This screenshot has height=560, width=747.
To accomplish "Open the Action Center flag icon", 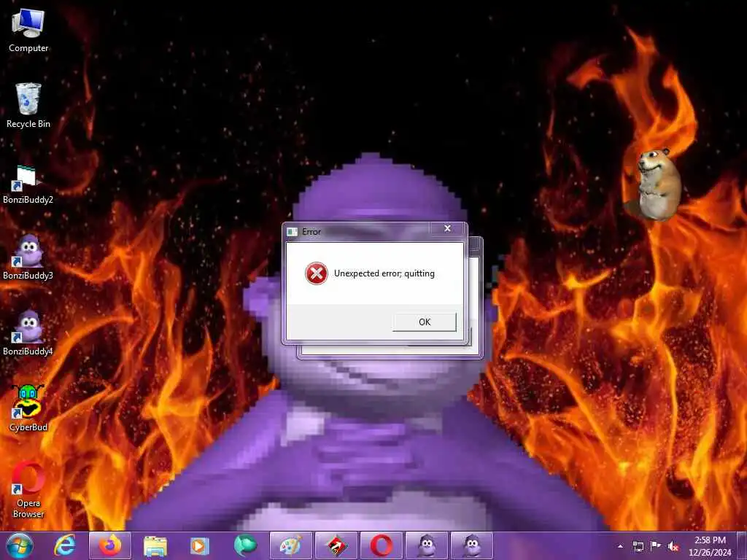I will [656, 546].
